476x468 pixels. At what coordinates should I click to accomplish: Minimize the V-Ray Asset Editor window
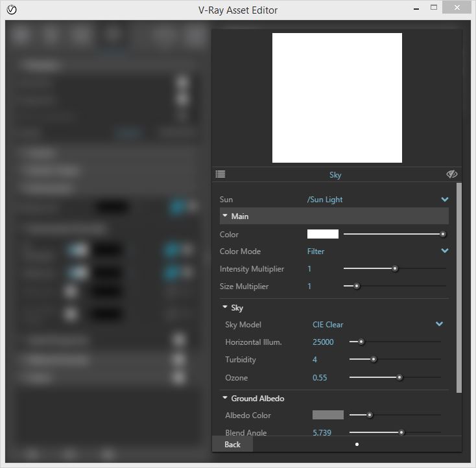point(416,8)
